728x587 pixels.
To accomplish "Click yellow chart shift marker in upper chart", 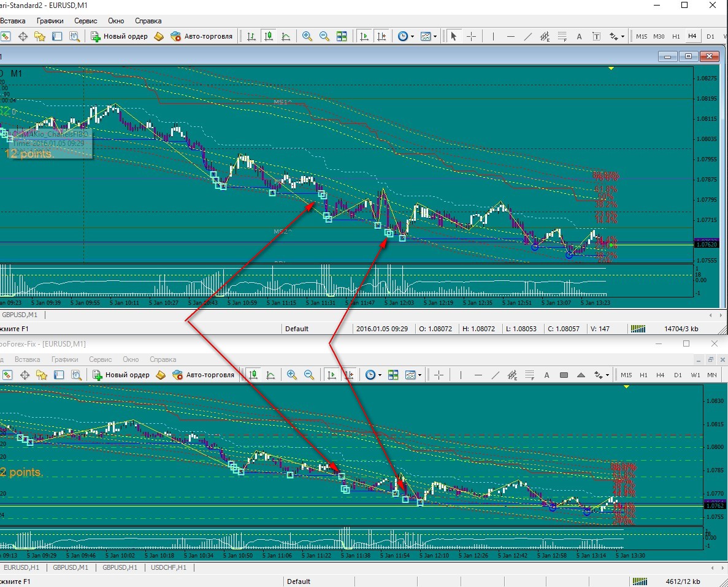I will (611, 69).
